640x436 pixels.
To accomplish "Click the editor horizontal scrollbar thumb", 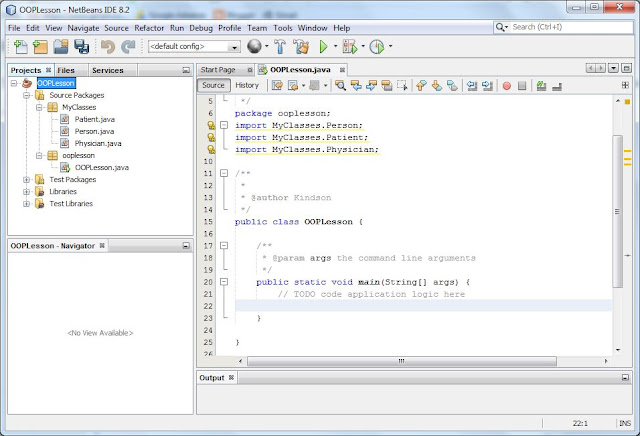I will (x=402, y=361).
